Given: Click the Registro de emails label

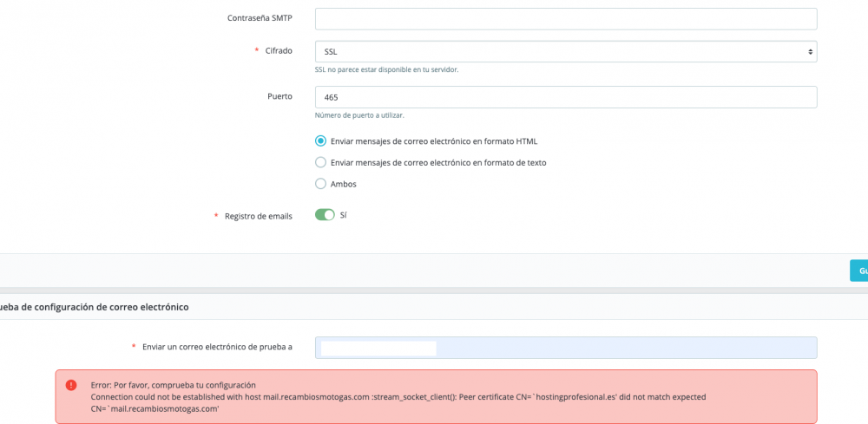Looking at the screenshot, I should tap(258, 216).
